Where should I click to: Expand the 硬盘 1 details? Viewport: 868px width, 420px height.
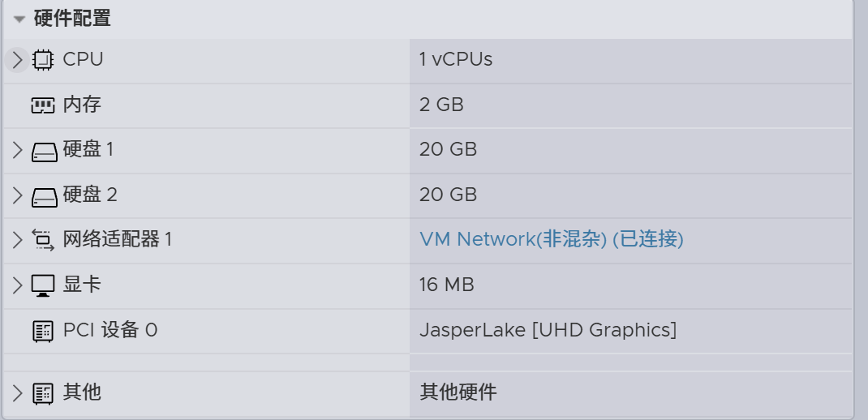click(18, 150)
